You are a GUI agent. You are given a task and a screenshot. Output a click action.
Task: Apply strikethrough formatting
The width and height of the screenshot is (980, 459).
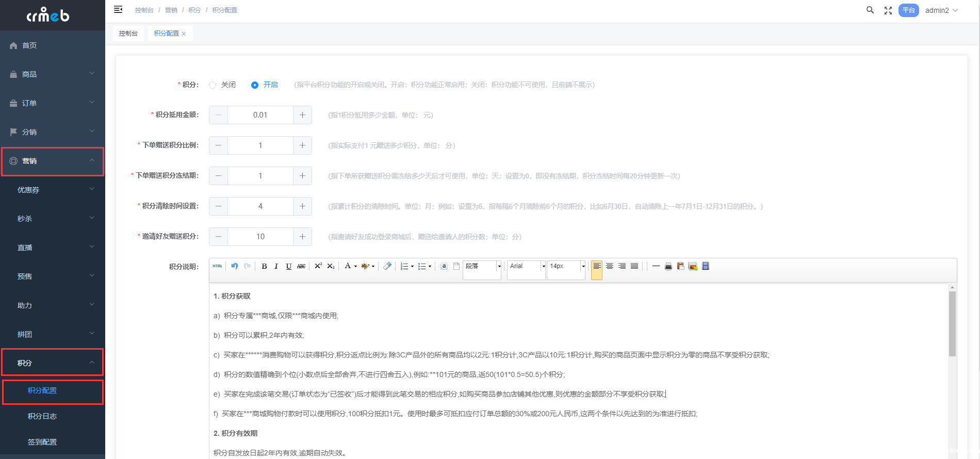301,267
